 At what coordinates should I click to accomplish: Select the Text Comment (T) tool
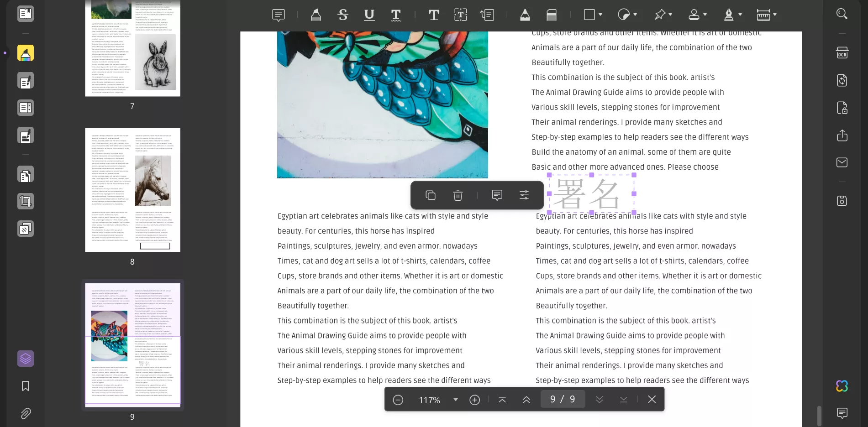point(434,15)
